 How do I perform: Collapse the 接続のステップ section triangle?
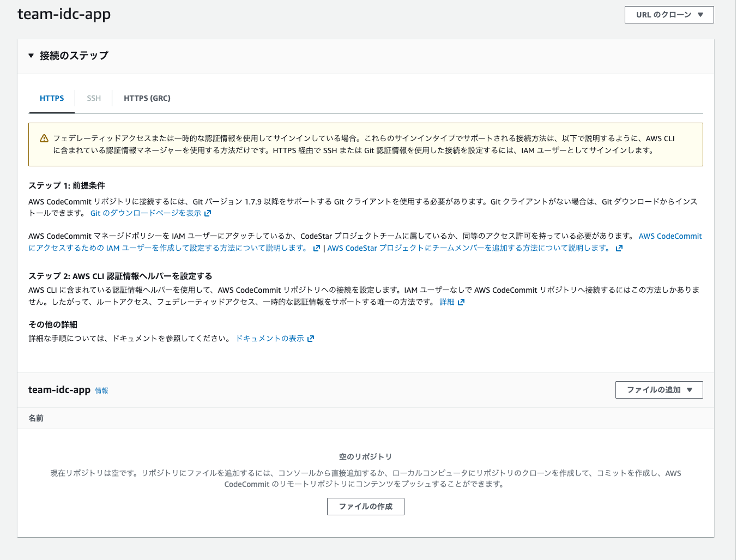coord(31,56)
